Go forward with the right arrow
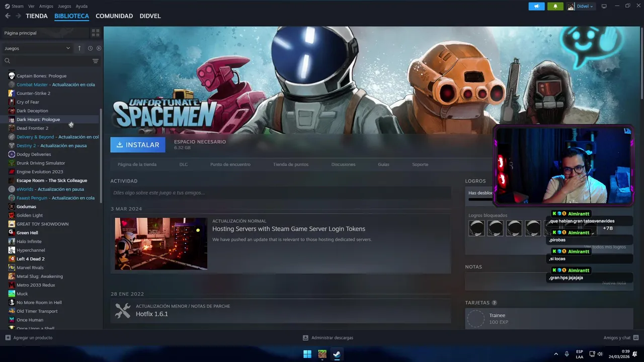 [18, 16]
